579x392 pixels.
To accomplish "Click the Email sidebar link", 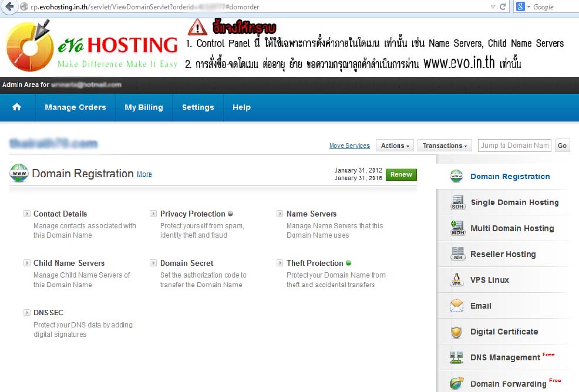I will (x=481, y=306).
